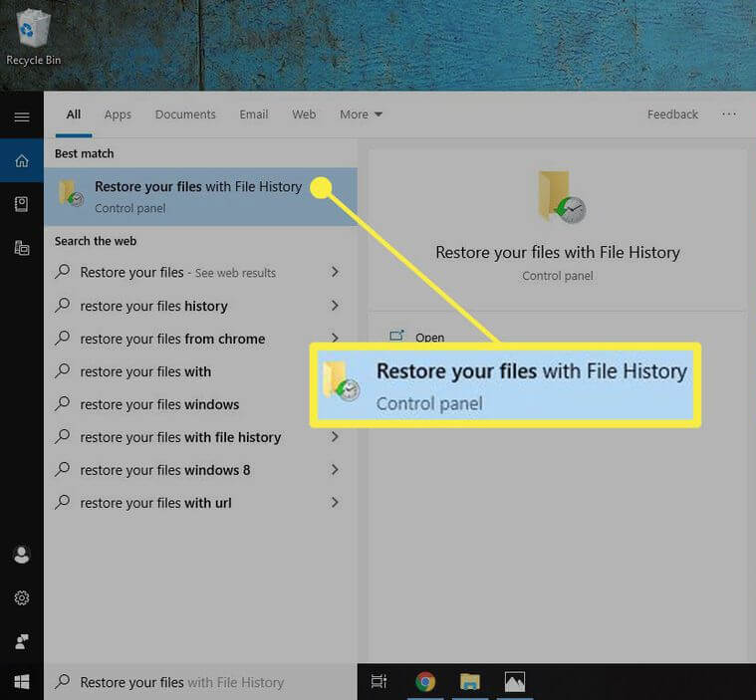Click the Windows Start button
Image resolution: width=756 pixels, height=700 pixels.
pos(21,682)
